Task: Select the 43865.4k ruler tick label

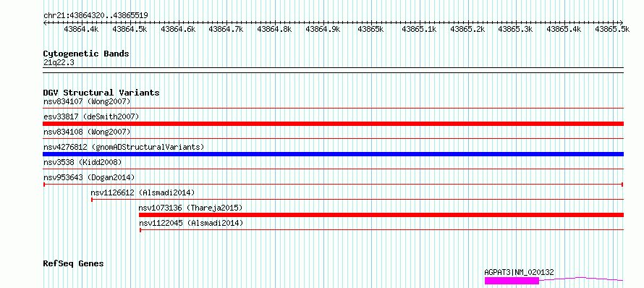Action: coord(564,29)
